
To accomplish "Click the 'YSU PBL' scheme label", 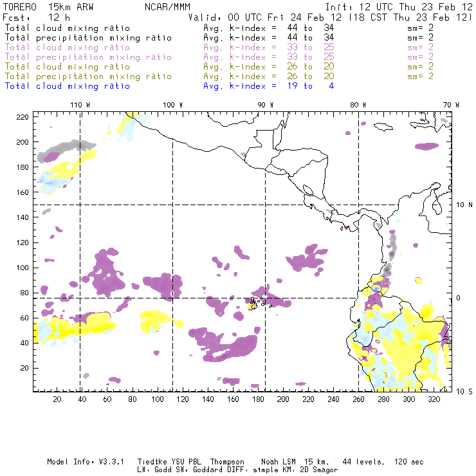I will [x=186, y=462].
